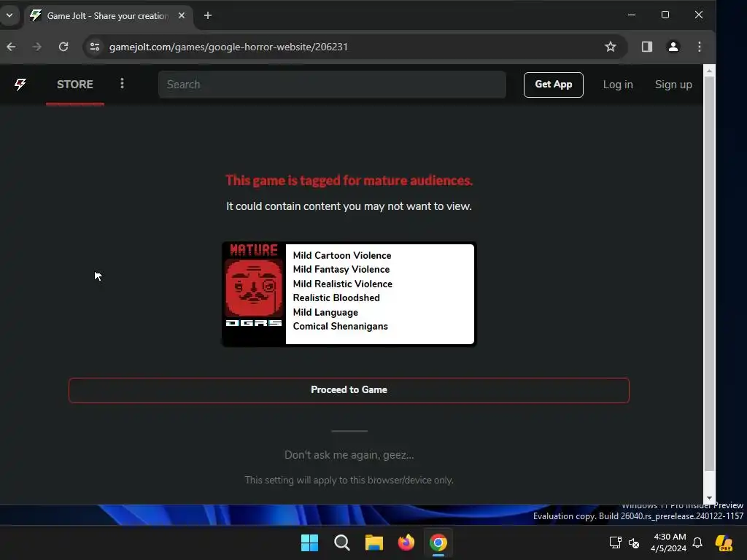Viewport: 747px width, 560px height.
Task: Click "Don't ask me again, geez..." link
Action: (349, 455)
